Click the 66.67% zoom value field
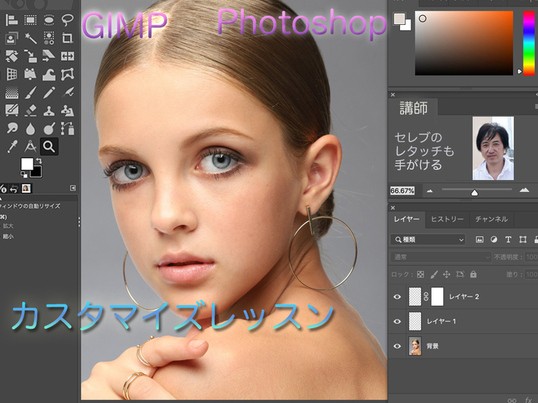Viewport: 538px width, 403px height. pos(402,191)
